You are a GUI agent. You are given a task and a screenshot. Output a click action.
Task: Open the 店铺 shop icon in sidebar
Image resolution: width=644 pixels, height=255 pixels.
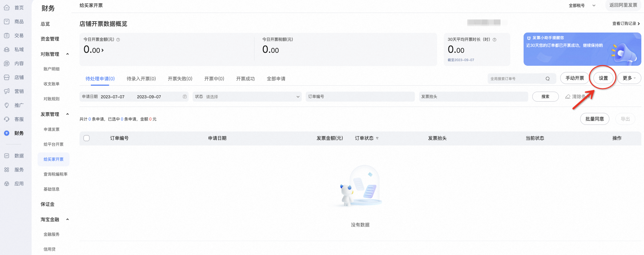7,77
